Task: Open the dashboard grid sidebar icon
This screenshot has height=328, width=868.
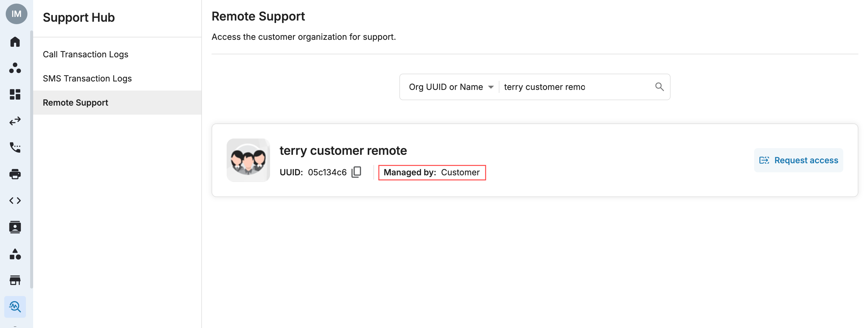Action: click(15, 94)
